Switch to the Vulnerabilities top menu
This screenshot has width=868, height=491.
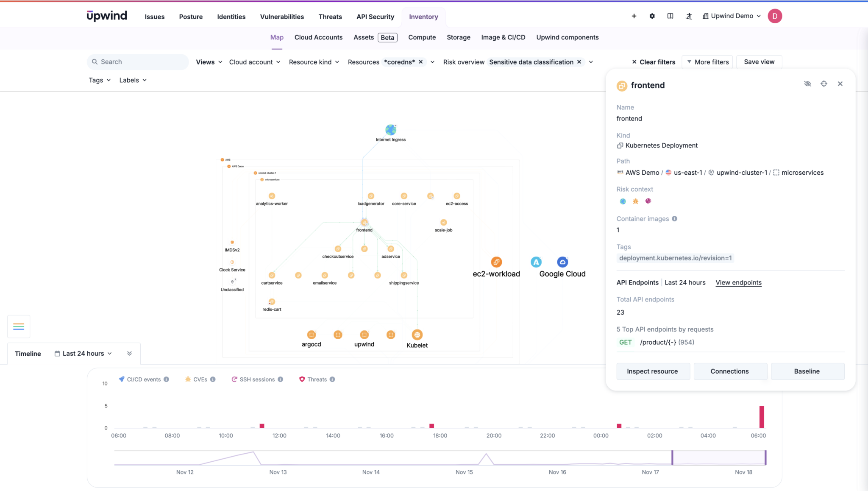[x=282, y=17]
